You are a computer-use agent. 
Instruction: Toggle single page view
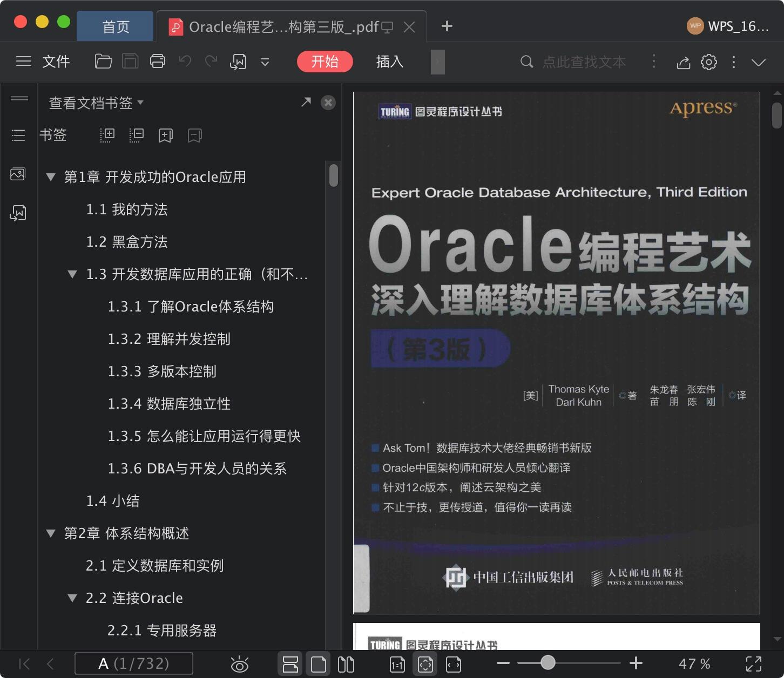[x=319, y=664]
